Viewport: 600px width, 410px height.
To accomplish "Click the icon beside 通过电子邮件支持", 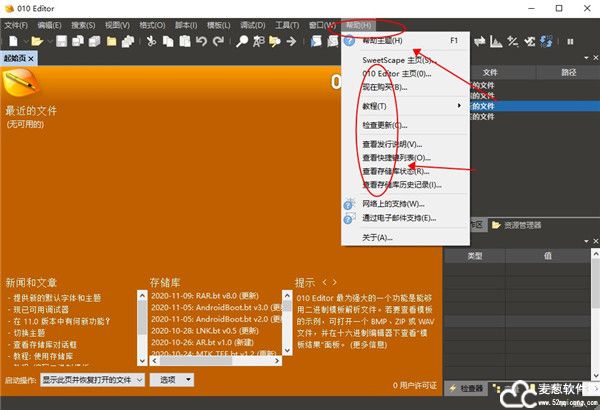I will point(349,218).
